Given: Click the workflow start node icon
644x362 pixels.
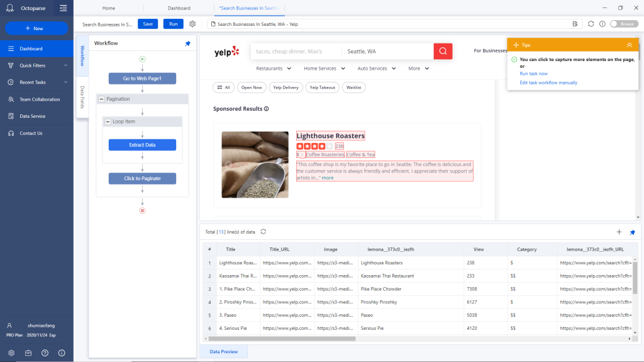Looking at the screenshot, I should pos(143,59).
